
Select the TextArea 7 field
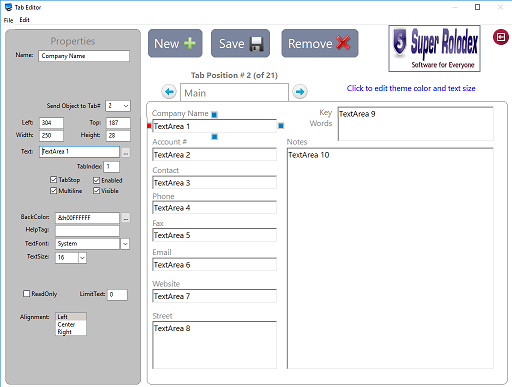[214, 296]
